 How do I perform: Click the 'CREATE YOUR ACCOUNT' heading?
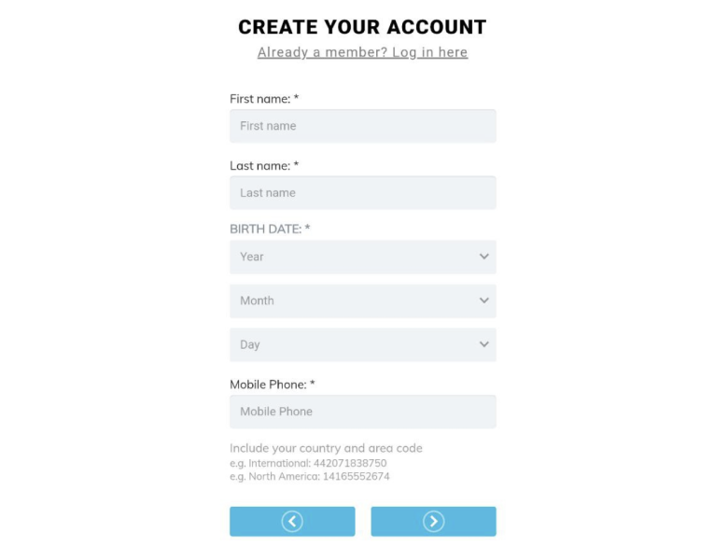(362, 27)
